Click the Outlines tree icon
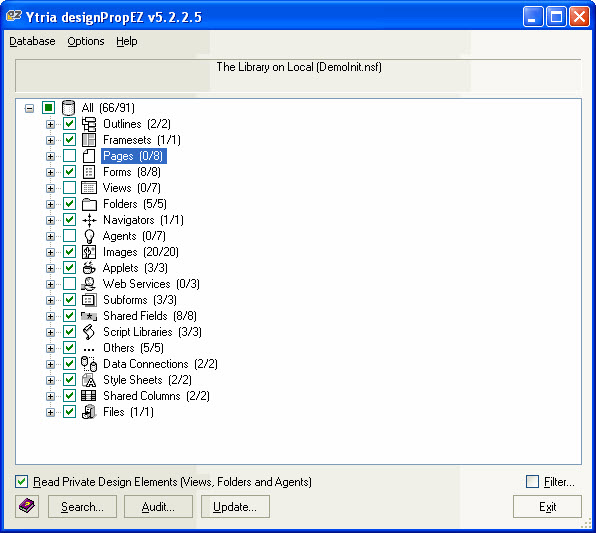This screenshot has height=533, width=596. [89, 124]
